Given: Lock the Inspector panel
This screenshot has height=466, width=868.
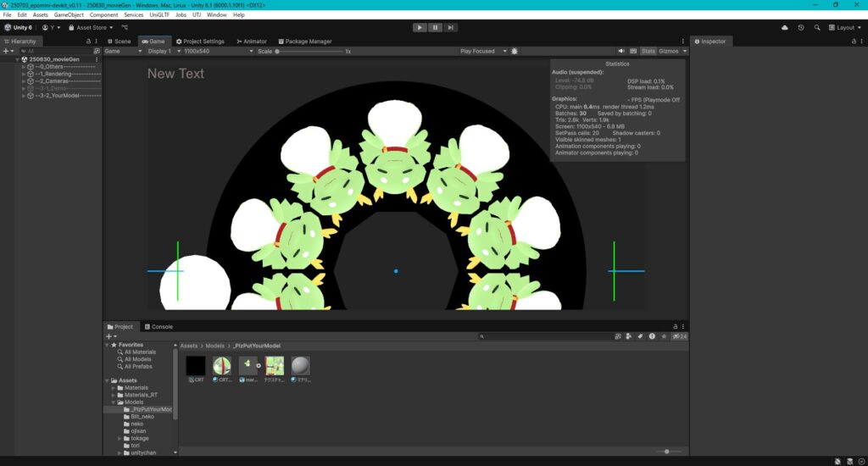Looking at the screenshot, I should (853, 42).
